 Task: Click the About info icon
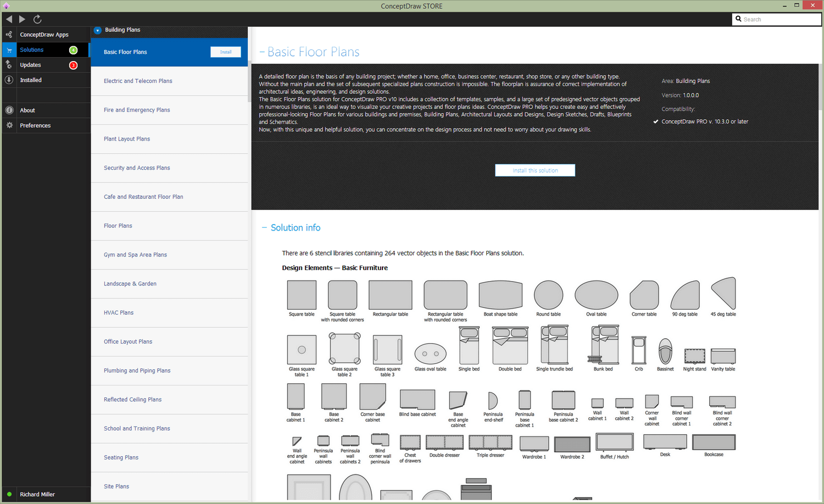(9, 110)
